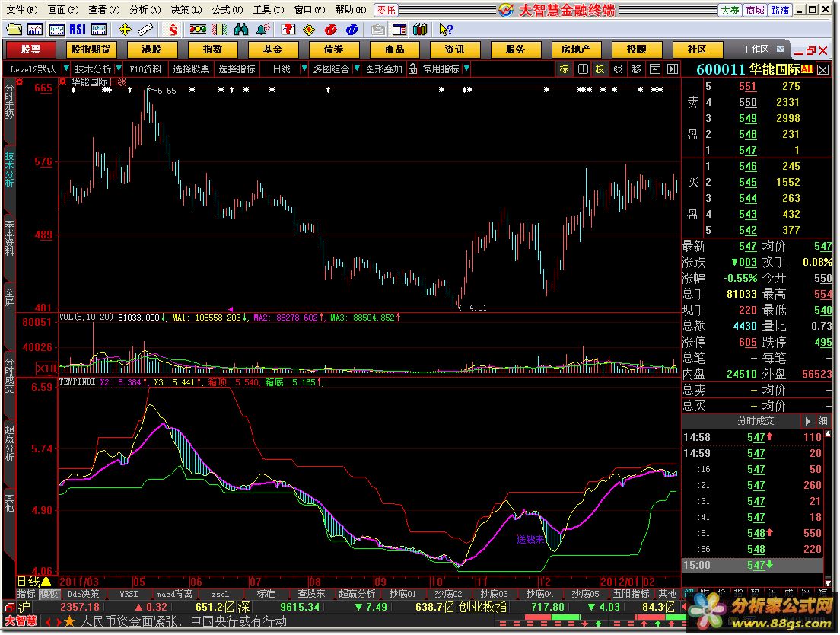
Task: Expand the Level2默认 dropdown arrow
Action: pyautogui.click(x=66, y=69)
